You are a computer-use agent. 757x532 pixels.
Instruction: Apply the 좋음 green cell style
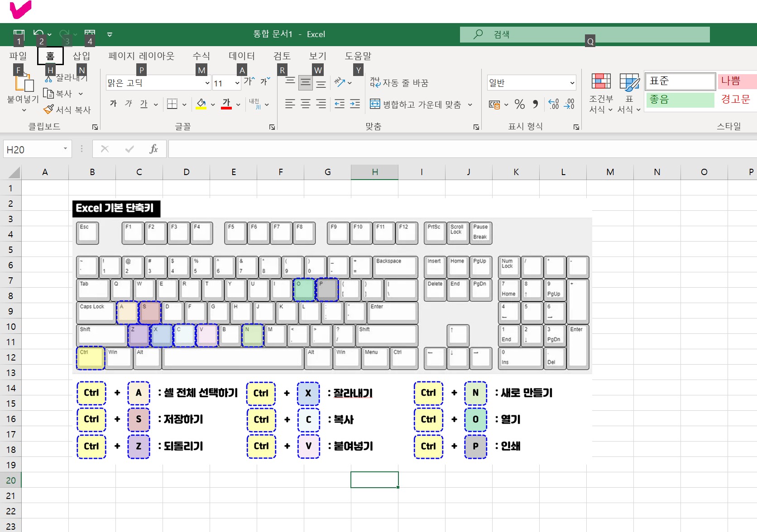pos(680,100)
